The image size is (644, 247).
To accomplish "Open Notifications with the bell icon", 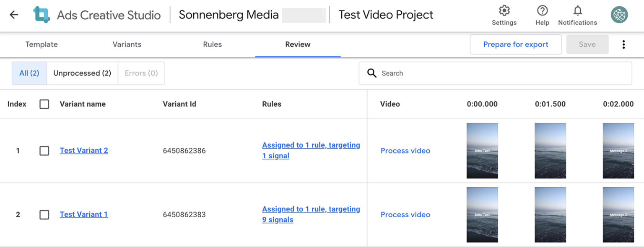I will [577, 10].
